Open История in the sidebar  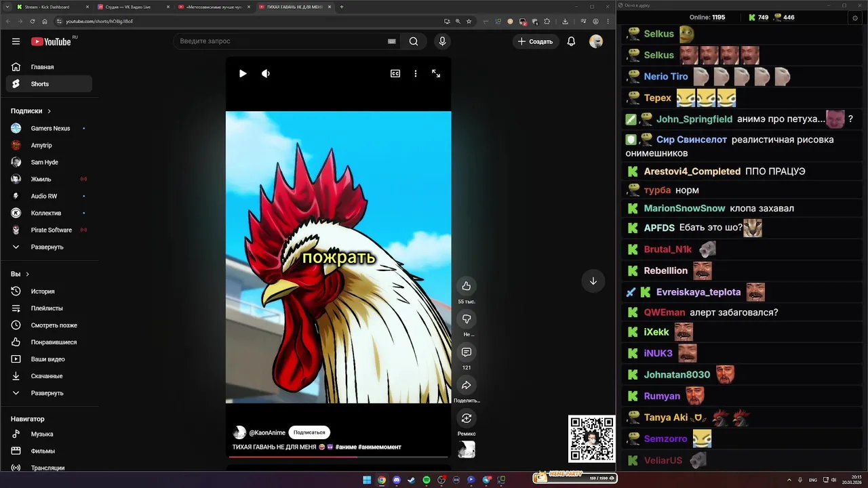pos(49,291)
